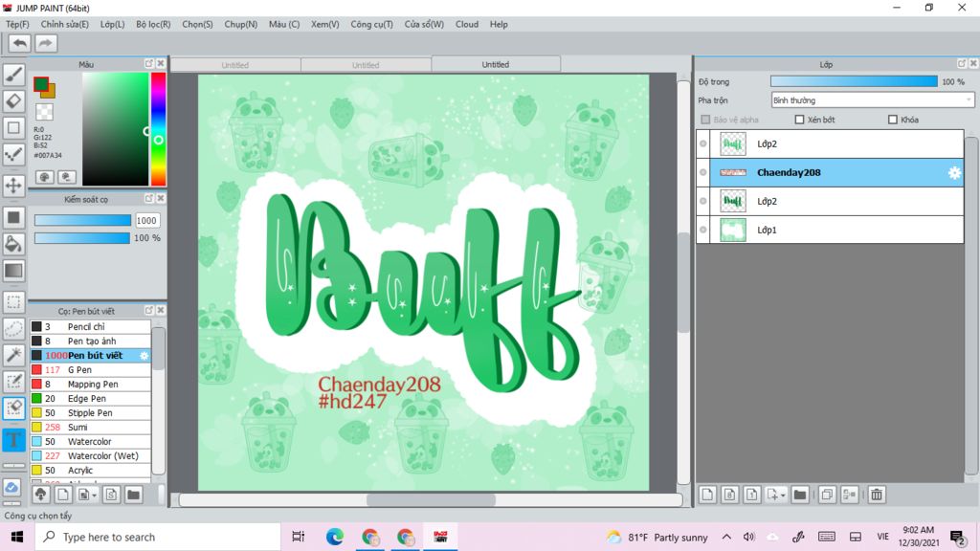Viewport: 980px width, 551px height.
Task: Click the script brush icon
Action: point(111,495)
